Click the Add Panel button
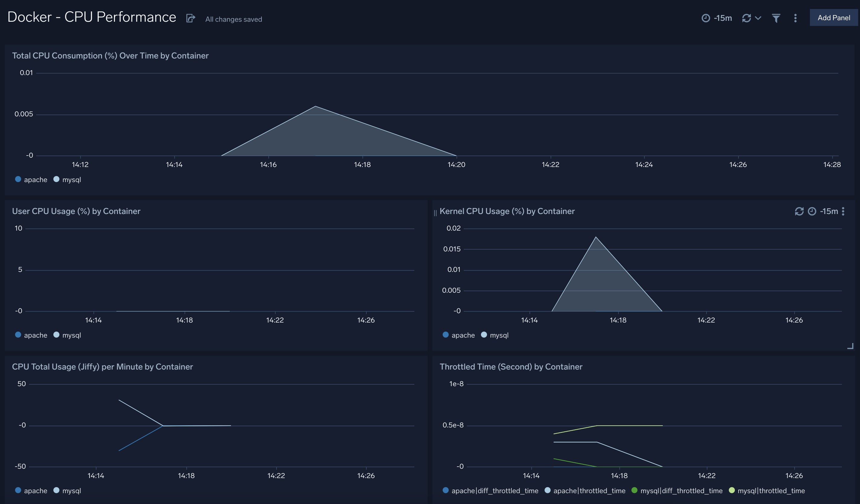The image size is (860, 504). pos(834,17)
